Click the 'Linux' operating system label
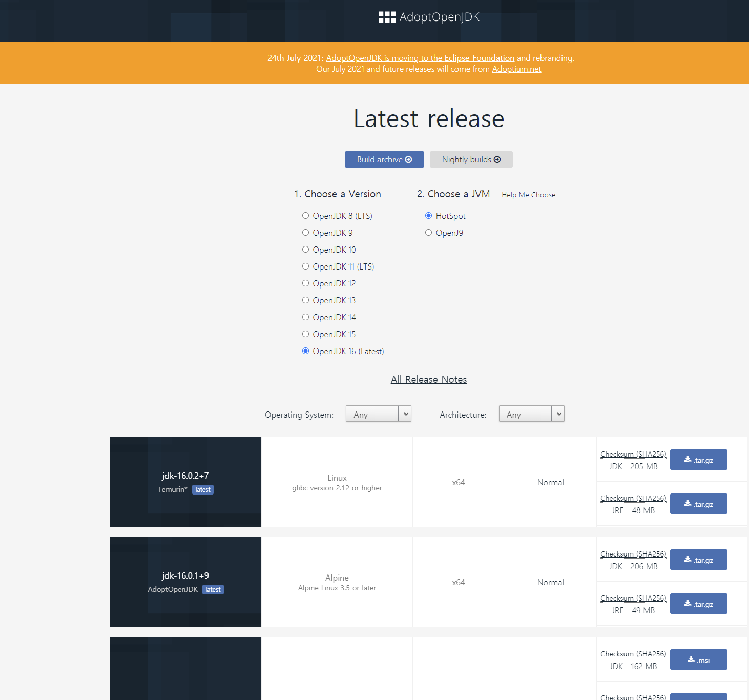 tap(337, 478)
